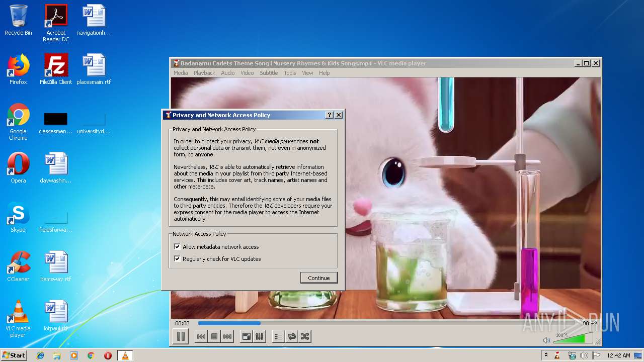Click elapsed time 00:08 label
Image resolution: width=644 pixels, height=362 pixels.
point(182,323)
